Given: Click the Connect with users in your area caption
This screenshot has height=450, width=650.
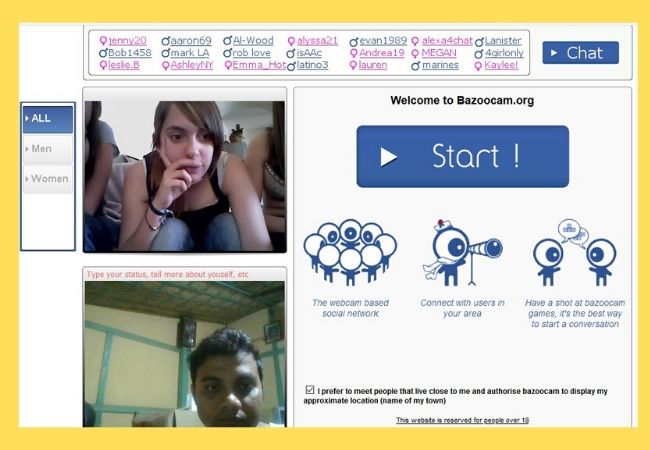Looking at the screenshot, I should coord(462,308).
